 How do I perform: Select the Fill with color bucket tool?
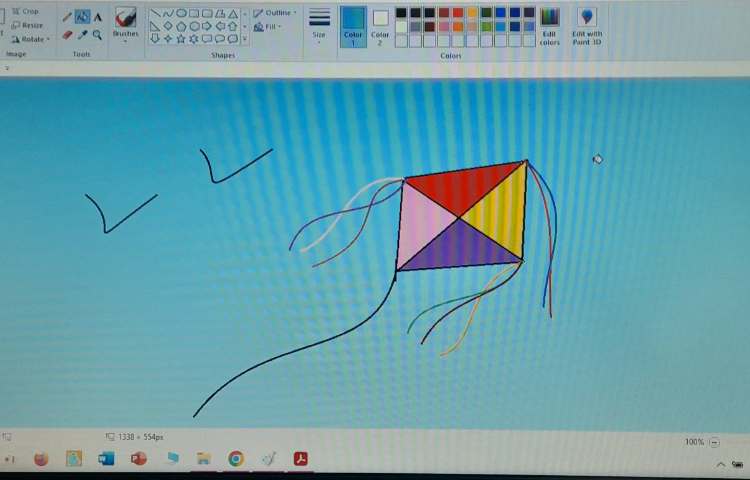pos(82,17)
